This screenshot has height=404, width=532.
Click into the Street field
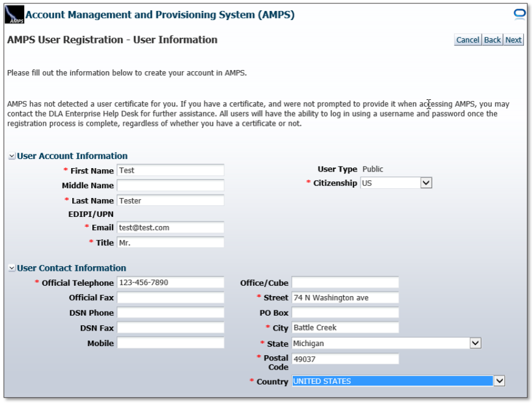tap(345, 297)
